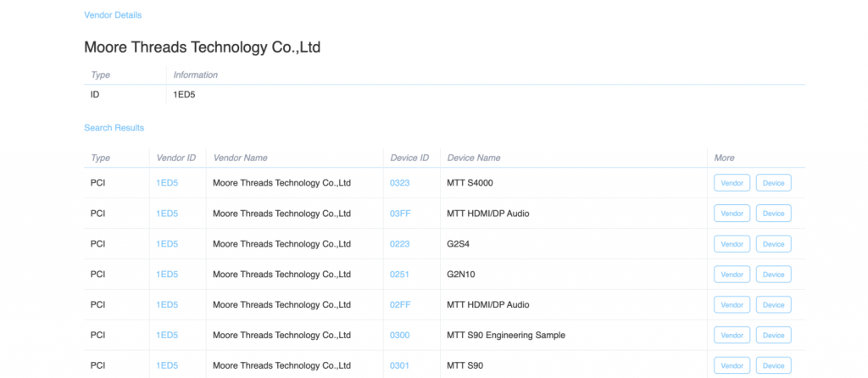The image size is (868, 378).
Task: Click Vendor button for S90 Engineering Sample
Action: (x=732, y=335)
